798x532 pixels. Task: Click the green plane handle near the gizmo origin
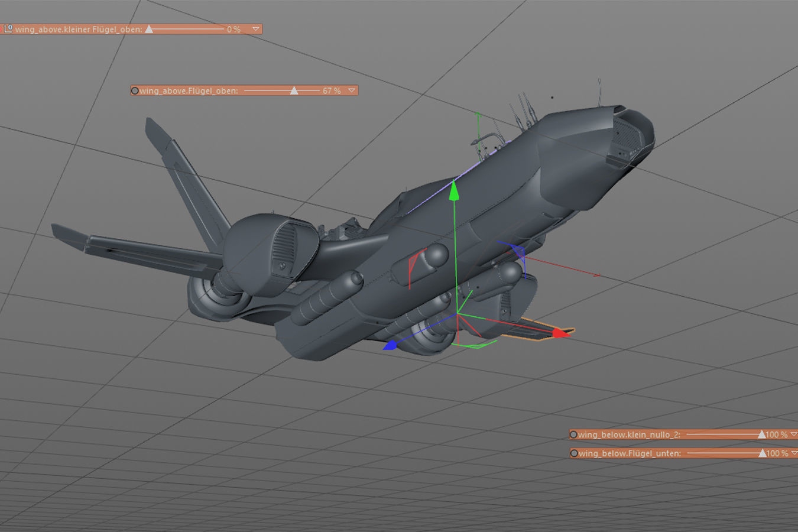click(x=478, y=343)
